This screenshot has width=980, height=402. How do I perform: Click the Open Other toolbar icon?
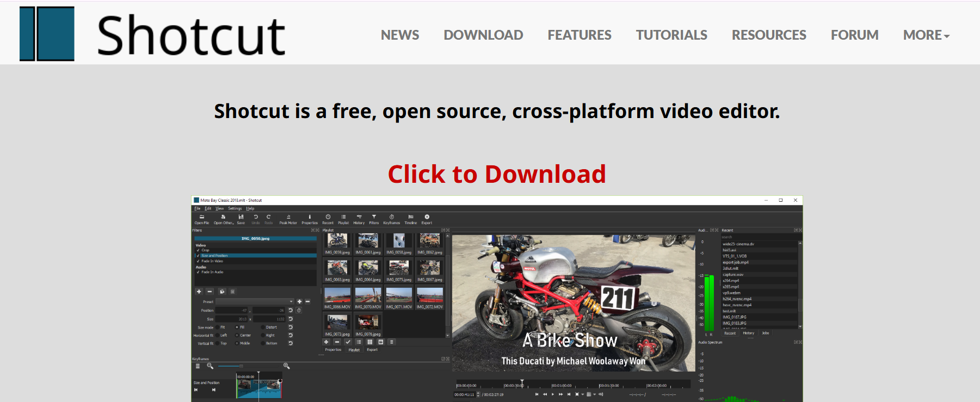(224, 219)
